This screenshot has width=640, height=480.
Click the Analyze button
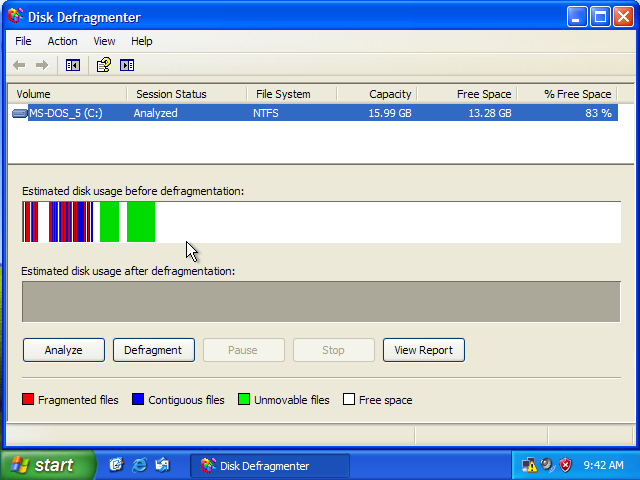pos(63,350)
